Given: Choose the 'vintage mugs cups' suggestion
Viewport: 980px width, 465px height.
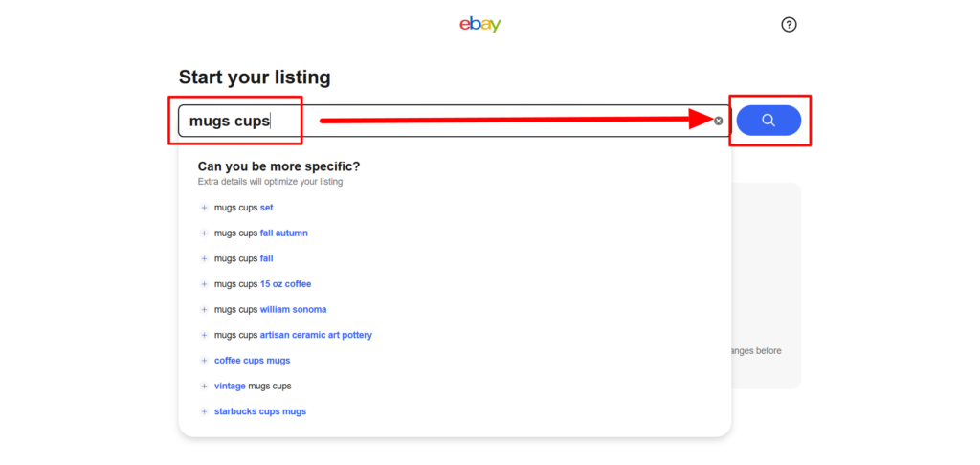Looking at the screenshot, I should pos(253,387).
